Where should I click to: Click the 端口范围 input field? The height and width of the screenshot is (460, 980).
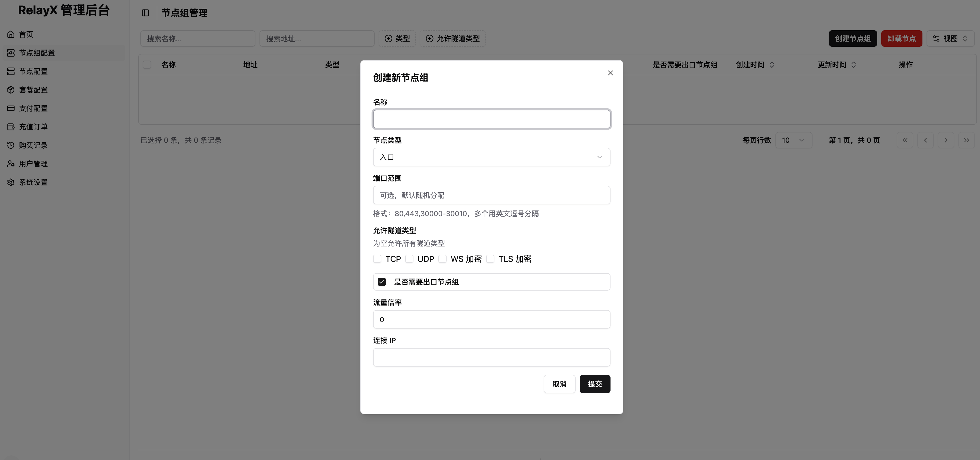(x=491, y=195)
